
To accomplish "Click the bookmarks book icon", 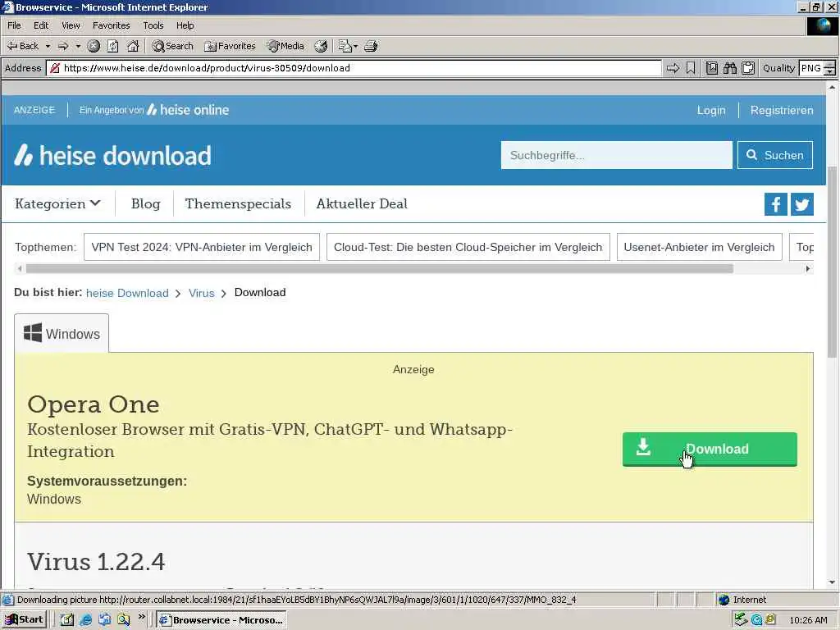I will [x=711, y=68].
